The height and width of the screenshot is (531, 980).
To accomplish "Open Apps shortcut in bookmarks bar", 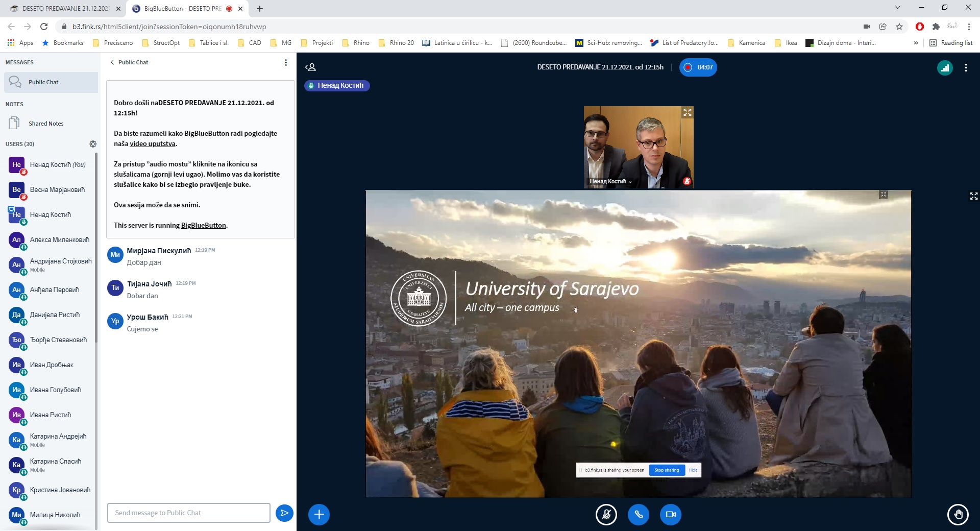I will (20, 43).
